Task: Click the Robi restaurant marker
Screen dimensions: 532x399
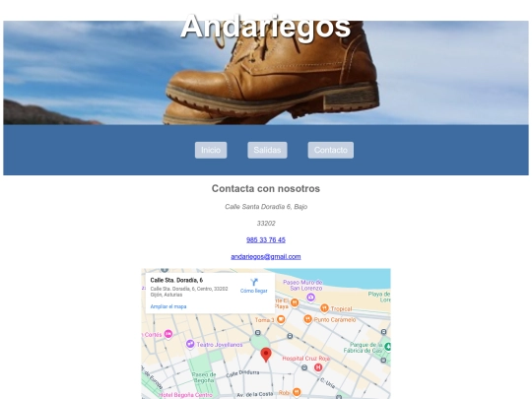Action: 297,392
